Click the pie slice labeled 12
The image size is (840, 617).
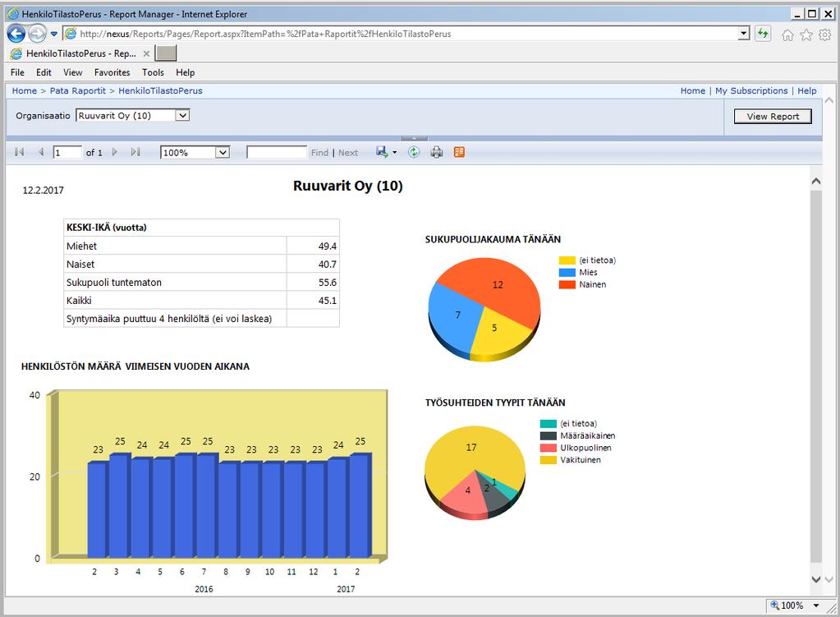[x=498, y=284]
